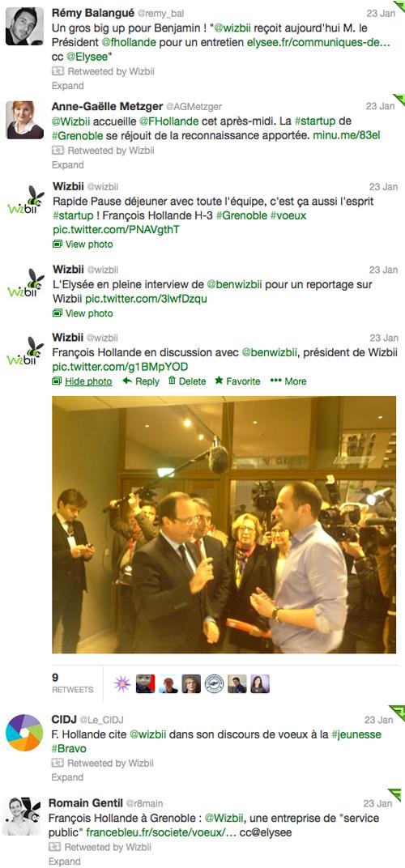
Task: Click the @benwizbii mention in the discussion tweet
Action: 273,352
